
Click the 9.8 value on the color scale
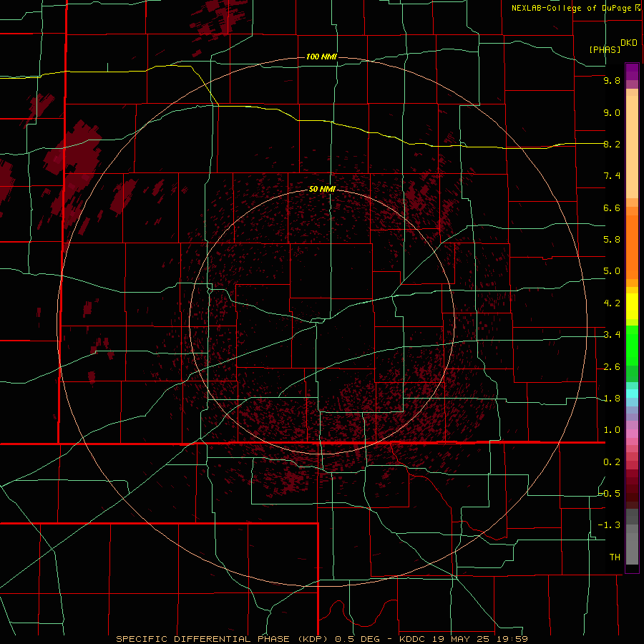click(612, 80)
